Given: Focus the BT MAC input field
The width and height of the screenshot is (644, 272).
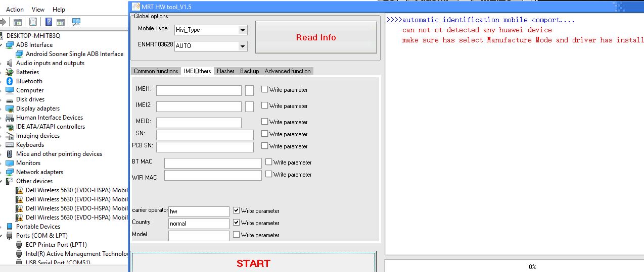Looking at the screenshot, I should tap(213, 162).
